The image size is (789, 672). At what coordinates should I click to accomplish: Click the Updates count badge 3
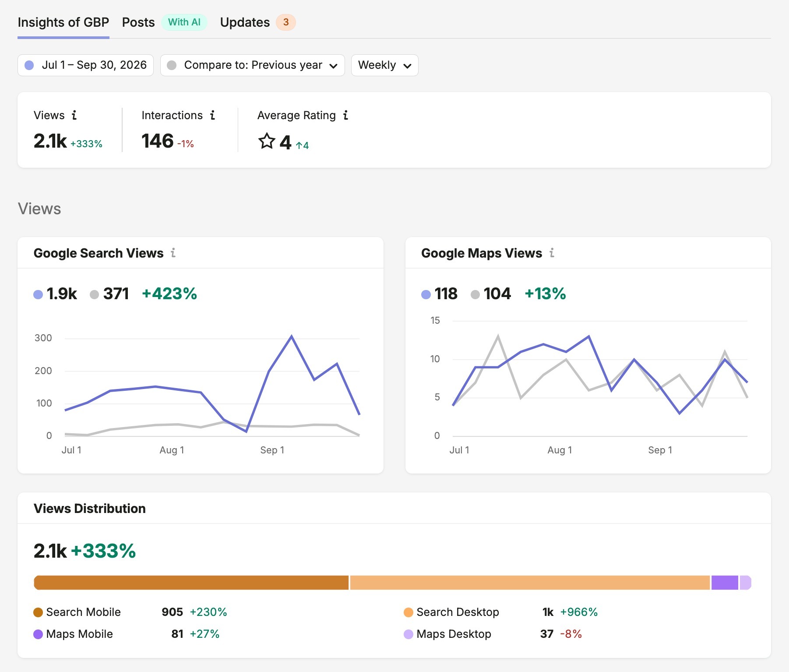tap(286, 22)
